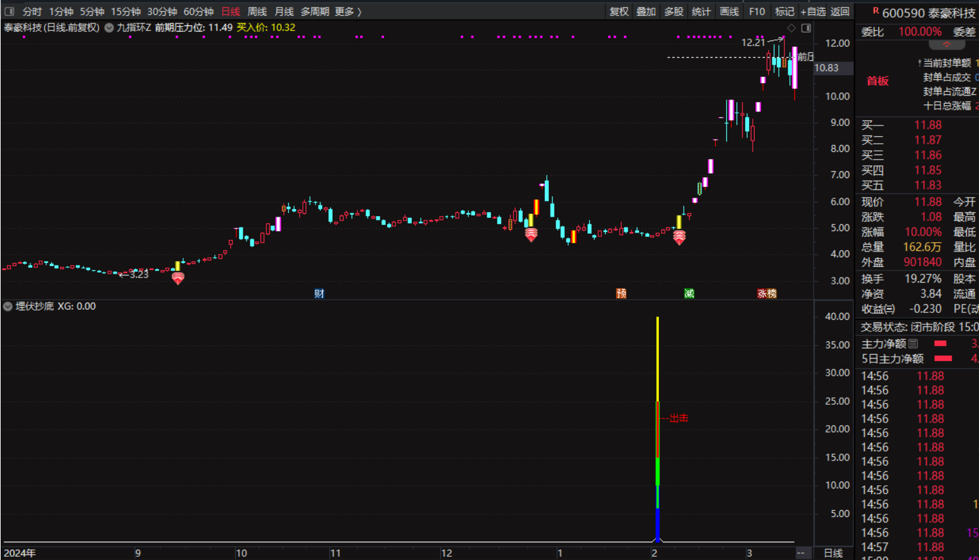979x560 pixels.
Task: Expand the 更多 period options
Action: point(347,11)
